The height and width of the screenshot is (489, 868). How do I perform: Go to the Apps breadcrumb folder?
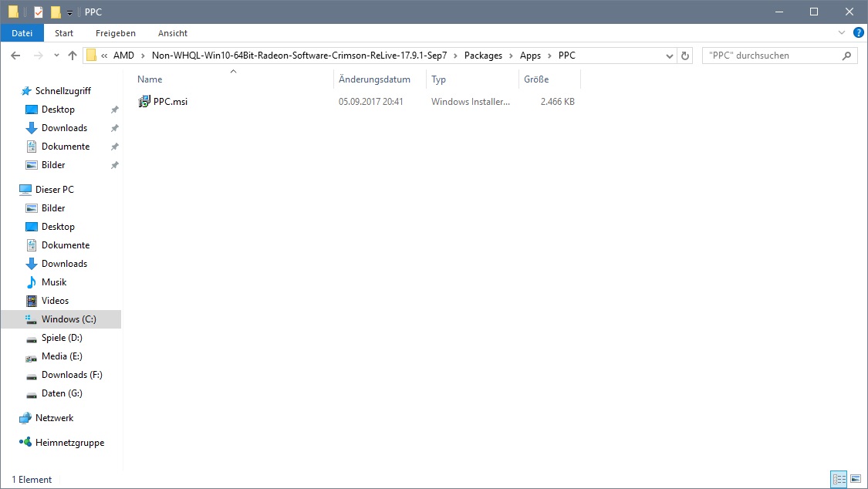tap(530, 56)
